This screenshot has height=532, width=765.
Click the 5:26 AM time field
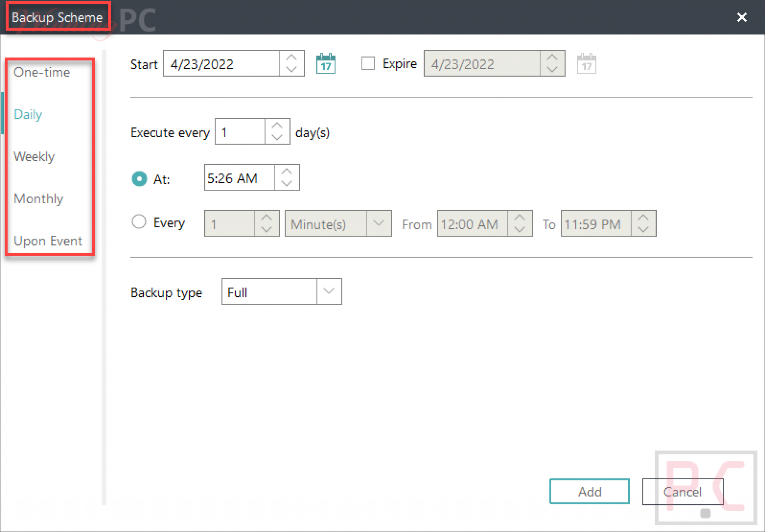pyautogui.click(x=239, y=177)
